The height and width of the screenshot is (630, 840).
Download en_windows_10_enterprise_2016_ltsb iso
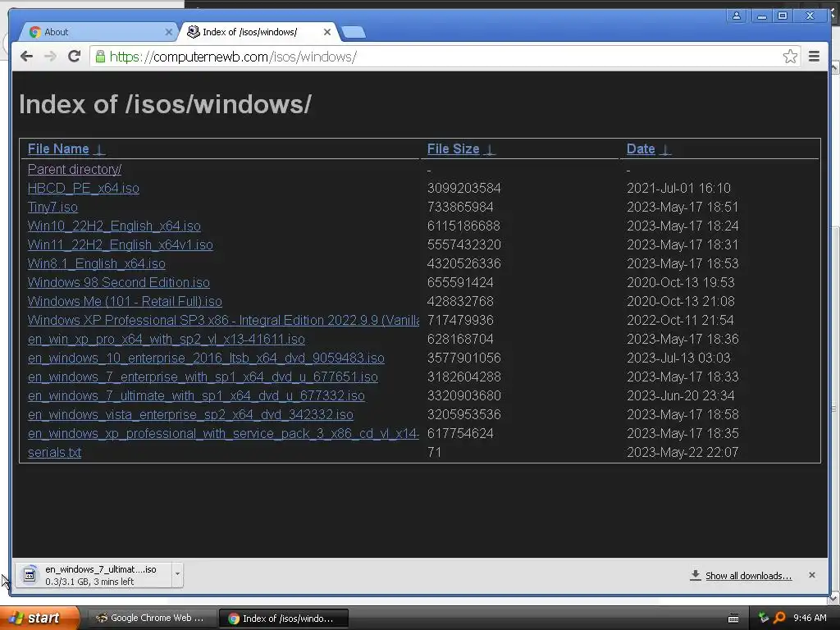206,358
